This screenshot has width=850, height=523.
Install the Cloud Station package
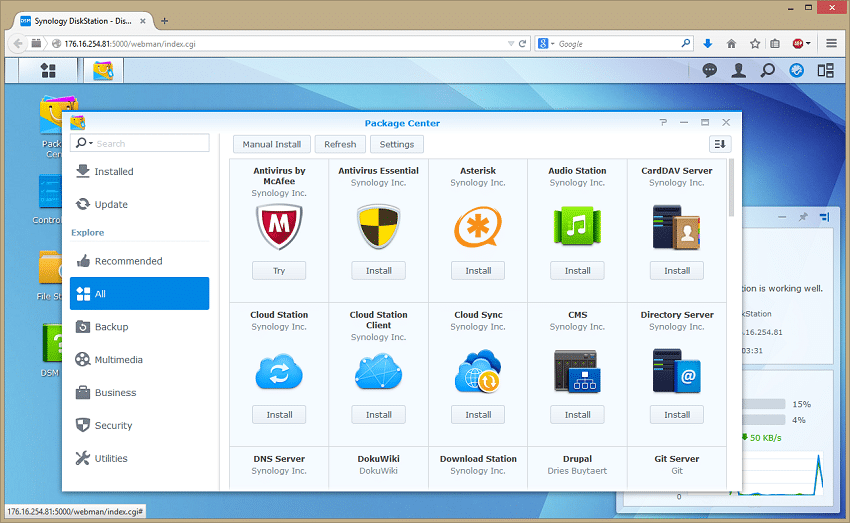point(279,415)
